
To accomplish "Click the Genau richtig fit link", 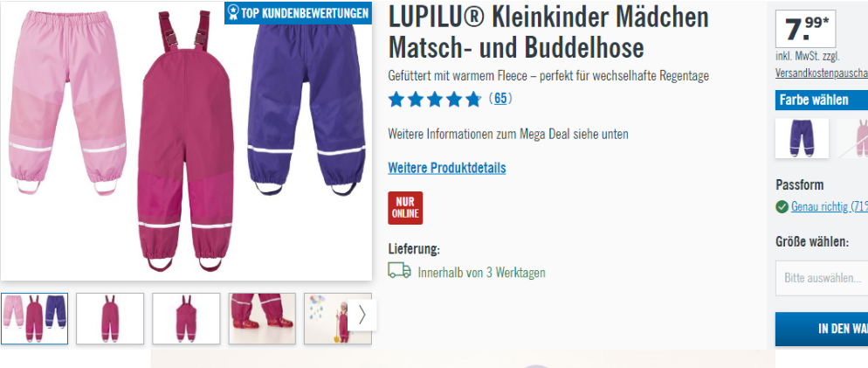I will 830,206.
